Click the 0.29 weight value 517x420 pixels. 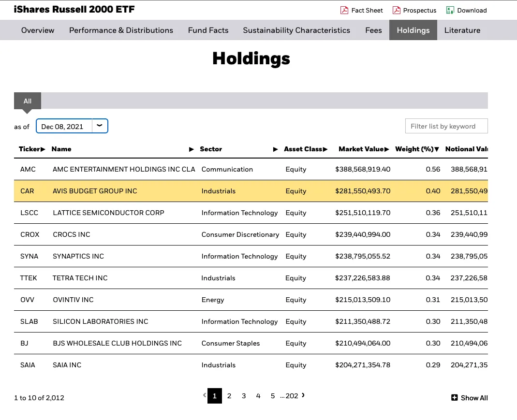(433, 364)
